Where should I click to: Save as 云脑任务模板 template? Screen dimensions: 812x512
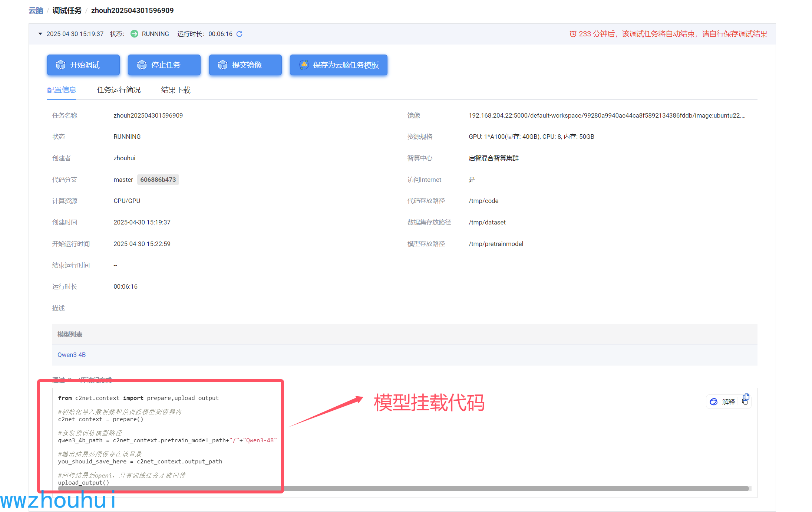pos(339,65)
